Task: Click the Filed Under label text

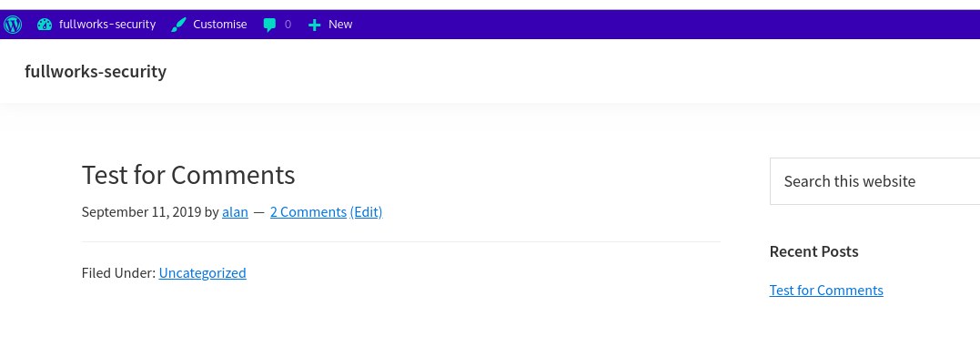Action: (x=118, y=273)
